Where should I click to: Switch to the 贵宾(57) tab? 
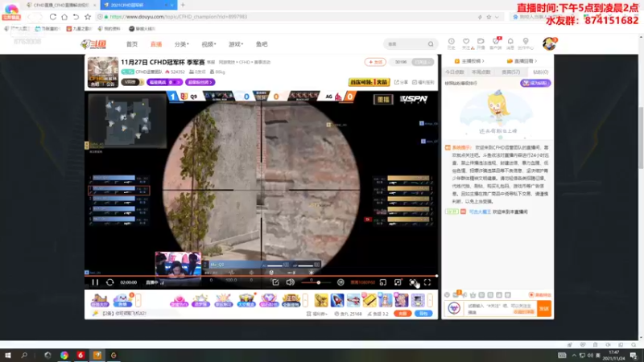511,72
